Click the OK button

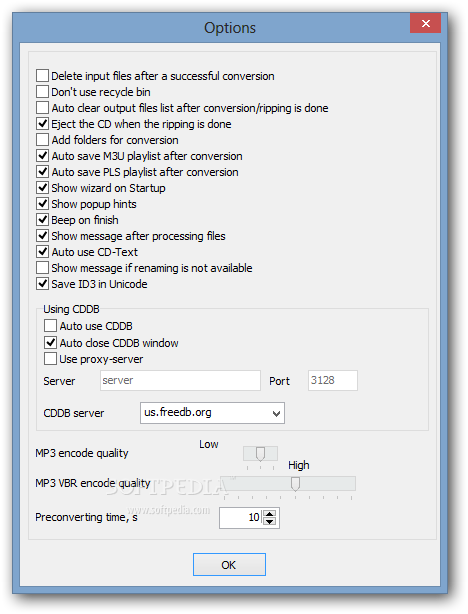229,565
